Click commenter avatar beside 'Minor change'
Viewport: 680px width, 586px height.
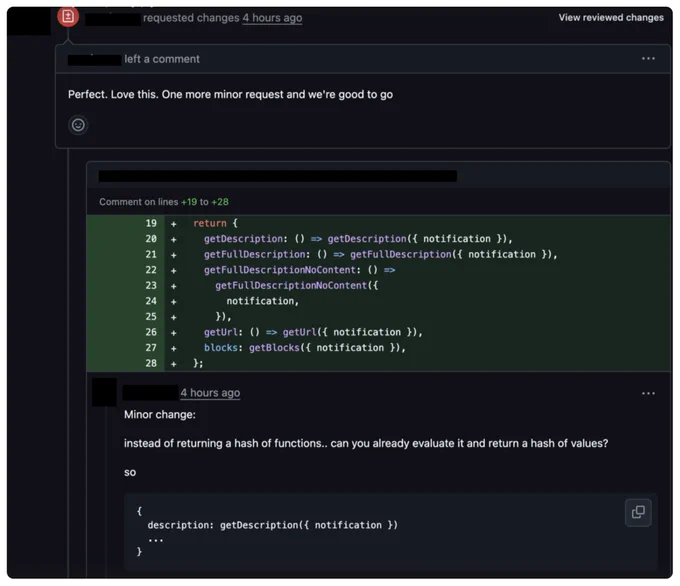click(104, 392)
